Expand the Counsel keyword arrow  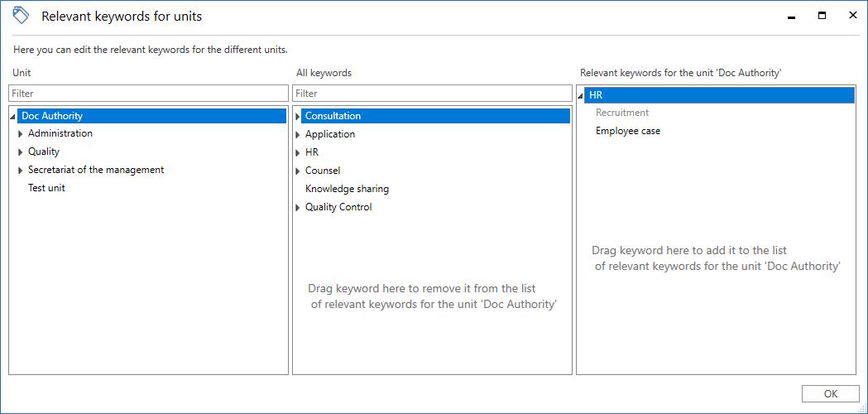298,171
